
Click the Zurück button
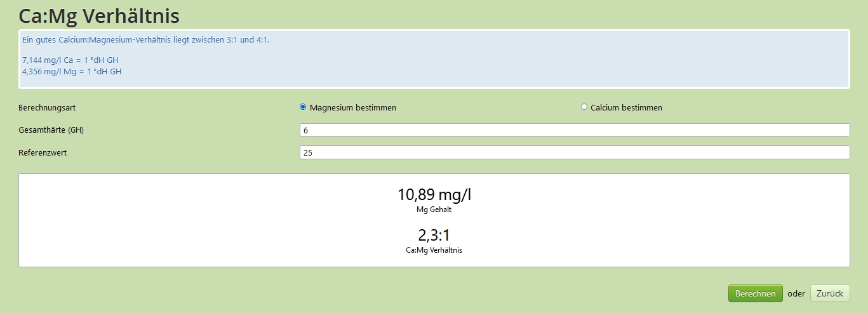pos(829,293)
